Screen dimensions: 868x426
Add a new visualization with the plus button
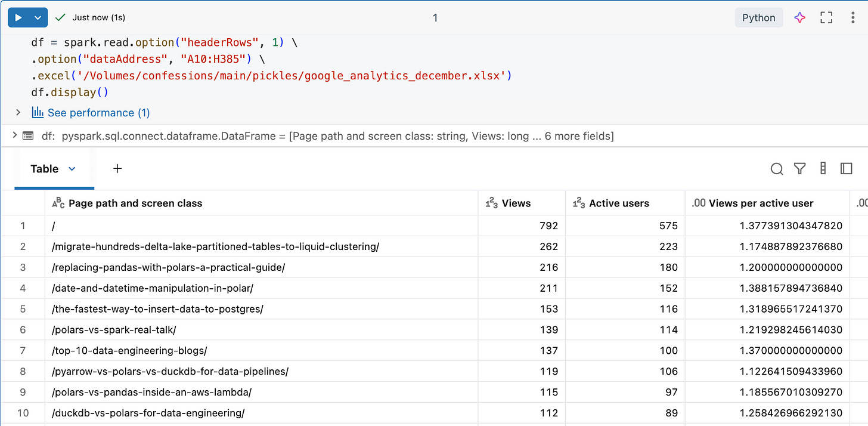[117, 169]
